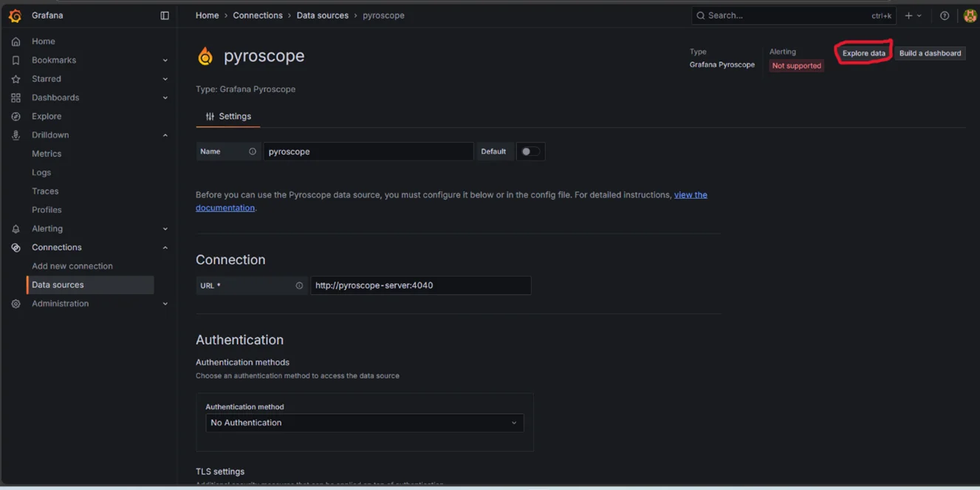Click the Starred star icon
Viewport: 980px width, 490px height.
tap(16, 79)
